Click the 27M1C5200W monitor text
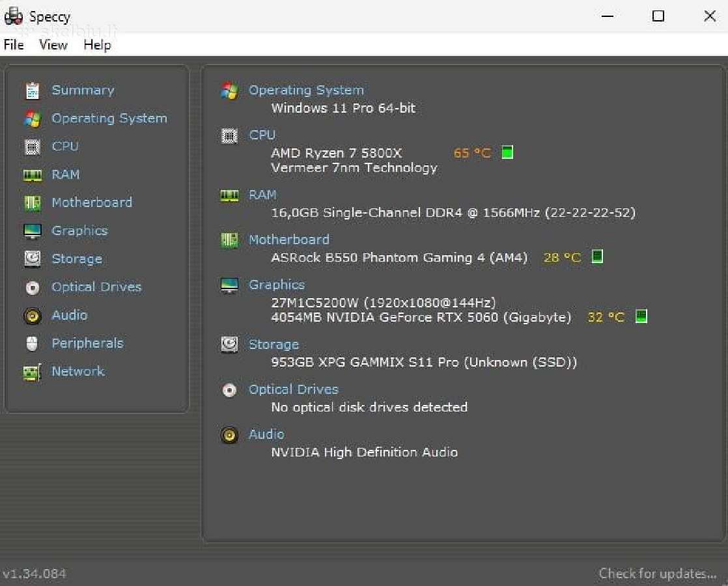 point(384,303)
